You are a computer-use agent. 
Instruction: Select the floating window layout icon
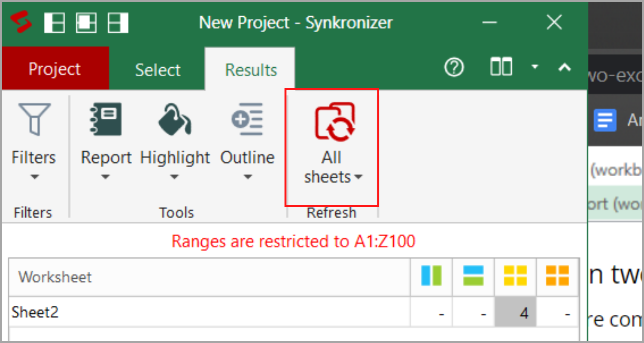coord(86,22)
